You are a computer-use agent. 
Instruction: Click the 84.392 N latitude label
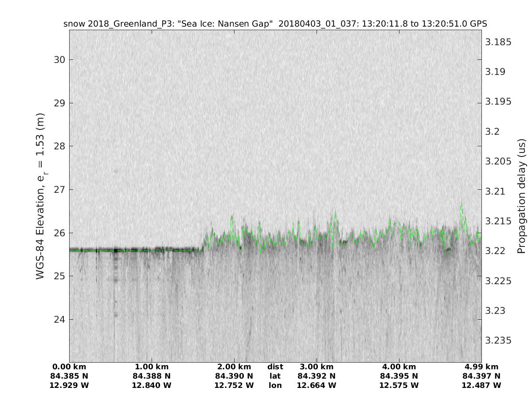[x=316, y=376]
